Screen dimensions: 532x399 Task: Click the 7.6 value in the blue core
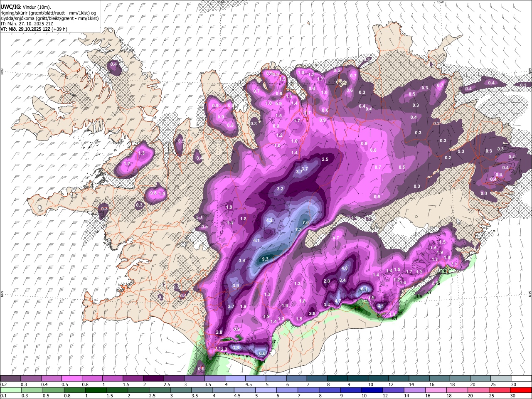coord(305,222)
